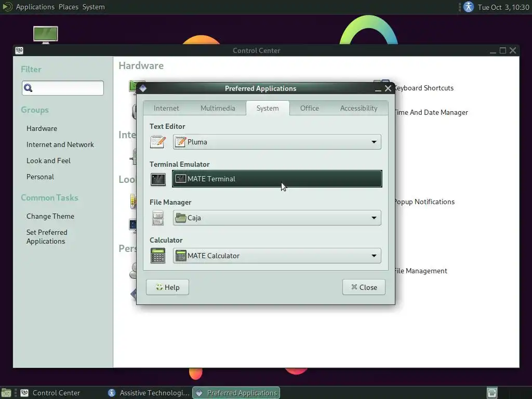532x399 pixels.
Task: Select the System tab
Action: [x=268, y=108]
